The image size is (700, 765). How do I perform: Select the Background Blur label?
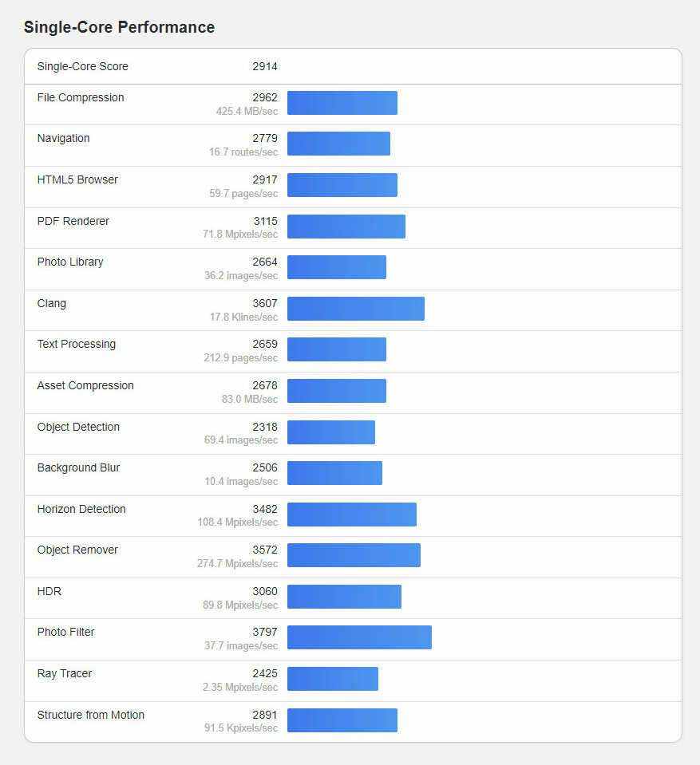[x=78, y=467]
